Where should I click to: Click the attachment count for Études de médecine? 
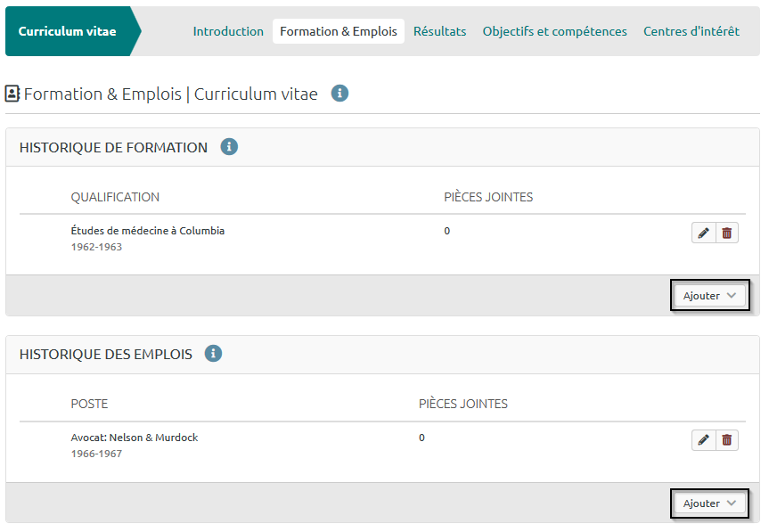447,231
